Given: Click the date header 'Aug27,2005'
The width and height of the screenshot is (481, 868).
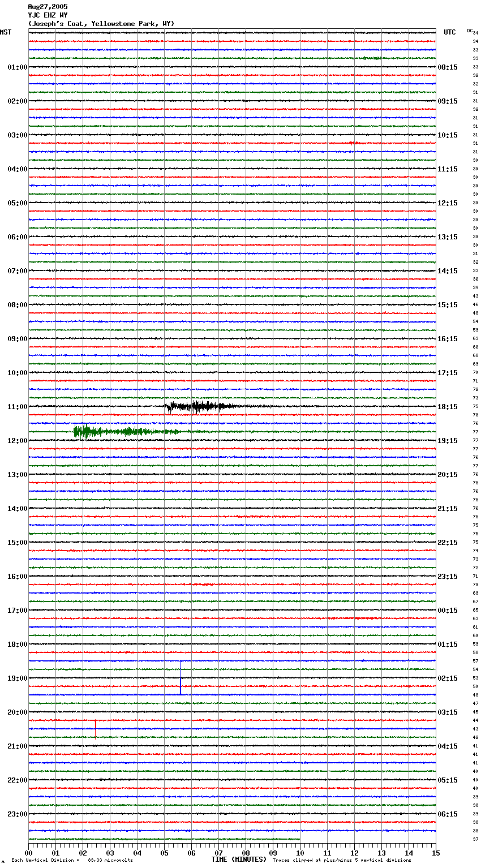Looking at the screenshot, I should (x=48, y=7).
